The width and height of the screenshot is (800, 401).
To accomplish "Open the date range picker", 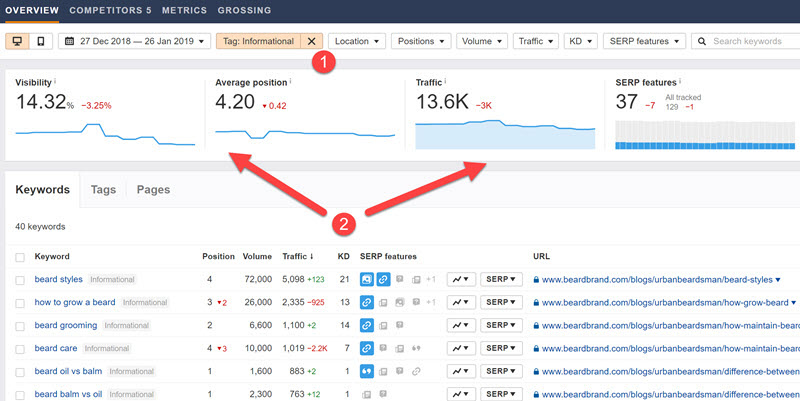I will 133,41.
